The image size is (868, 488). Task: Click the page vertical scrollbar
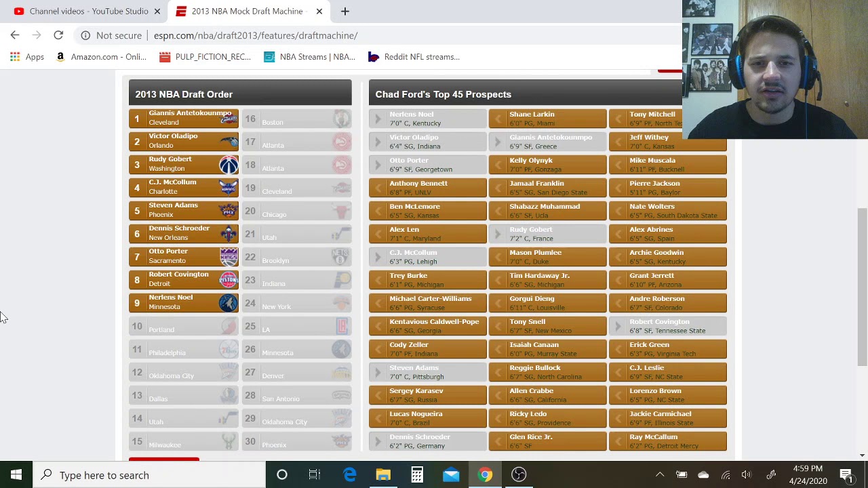point(862,287)
